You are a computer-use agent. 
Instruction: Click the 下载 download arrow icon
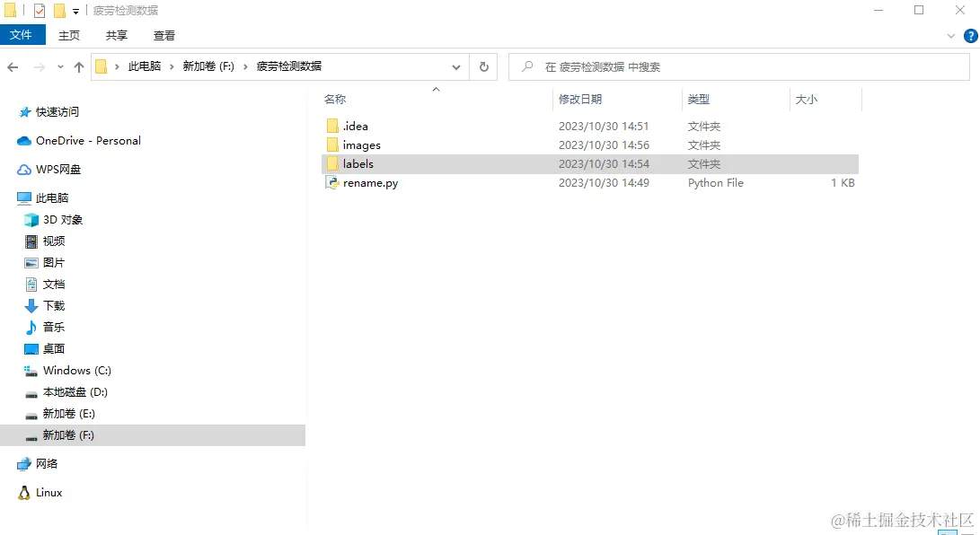click(x=31, y=306)
